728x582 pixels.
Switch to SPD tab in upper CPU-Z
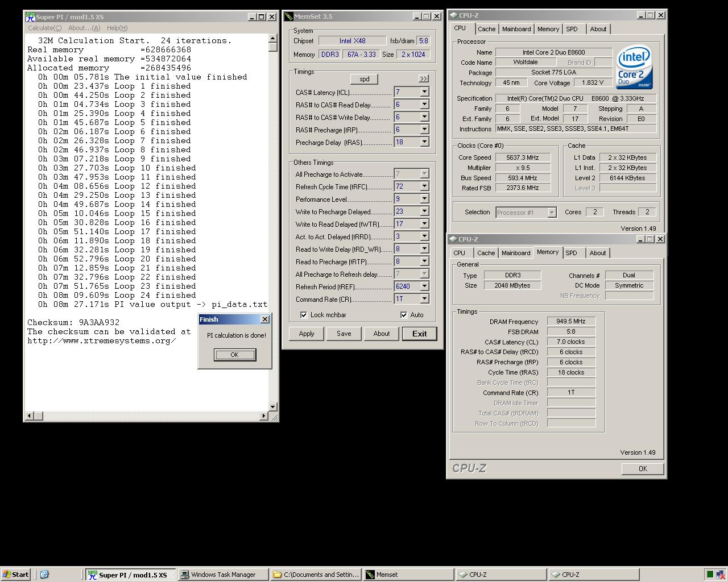pyautogui.click(x=572, y=29)
